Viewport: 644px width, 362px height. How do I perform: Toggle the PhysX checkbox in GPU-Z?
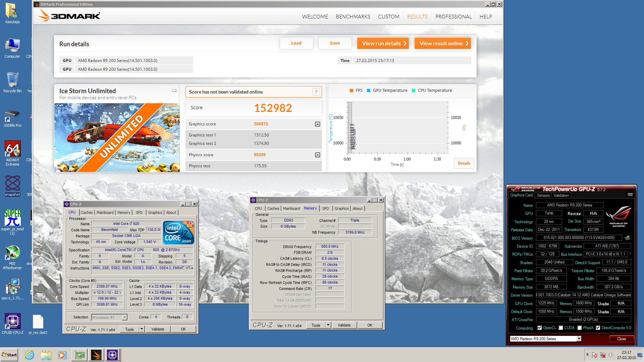coord(580,328)
